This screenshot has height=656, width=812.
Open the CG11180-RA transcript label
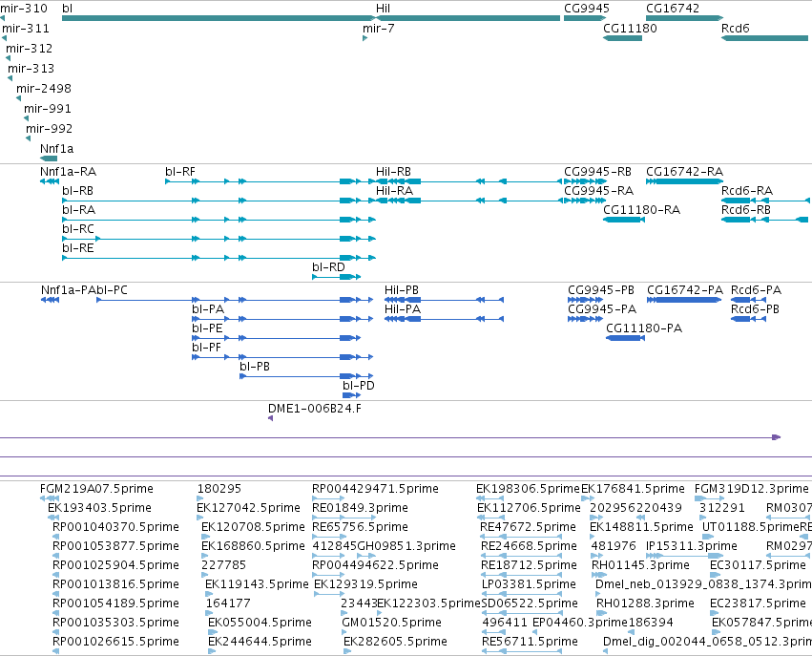tap(642, 210)
